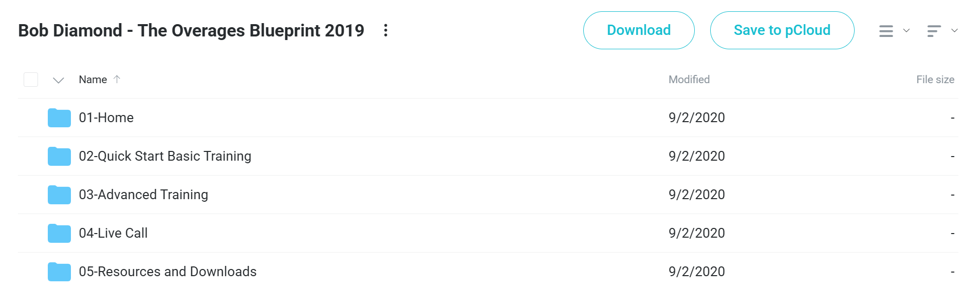Screen dimensions: 980x289
Task: Toggle the ascending sort arrow next to Name
Action: click(x=117, y=79)
